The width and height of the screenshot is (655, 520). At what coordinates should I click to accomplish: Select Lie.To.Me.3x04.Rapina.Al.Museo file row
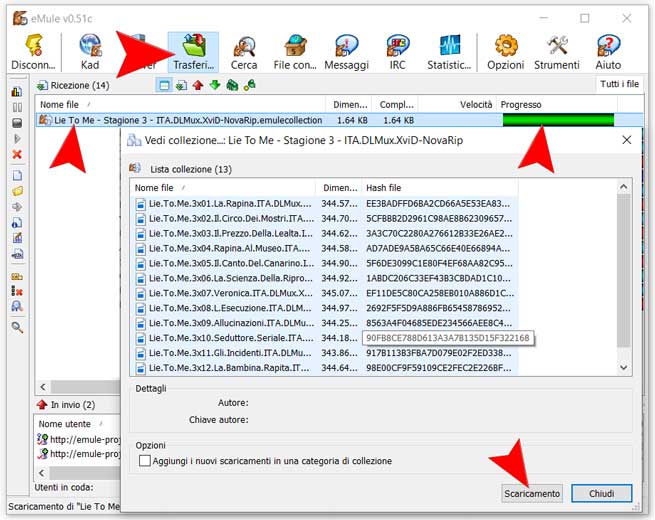325,249
